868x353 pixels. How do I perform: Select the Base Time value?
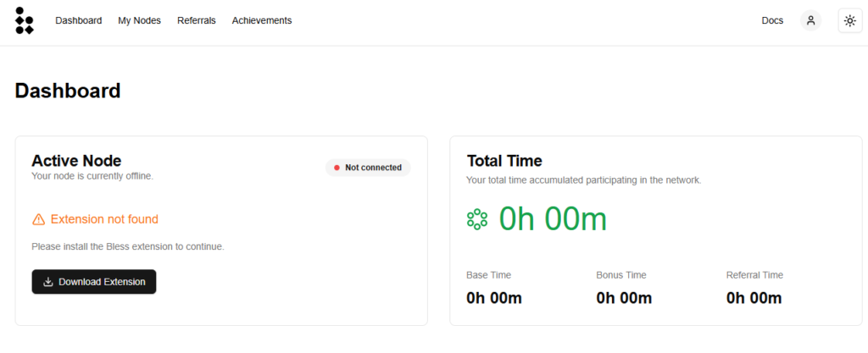(494, 298)
